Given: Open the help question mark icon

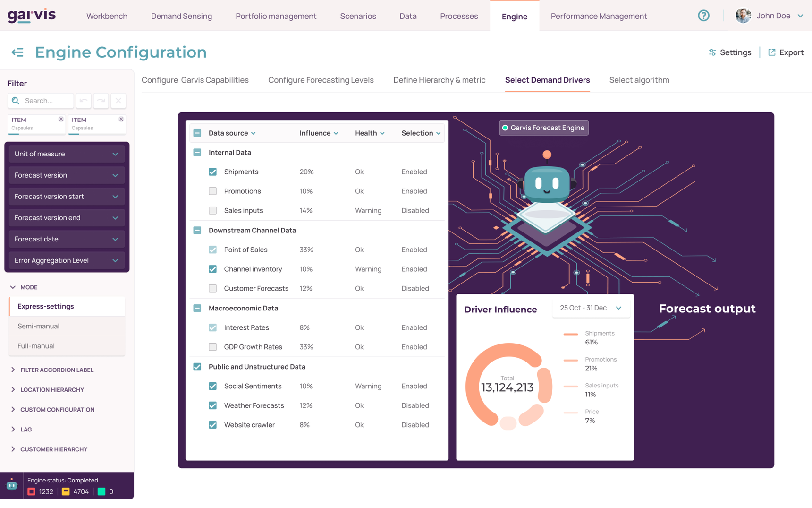Looking at the screenshot, I should click(703, 16).
